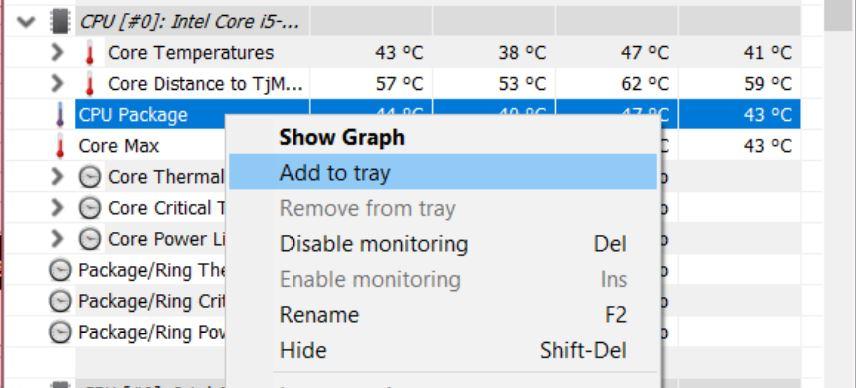
Task: Collapse the CPU [#0] Intel Core i5 section
Action: 26,22
